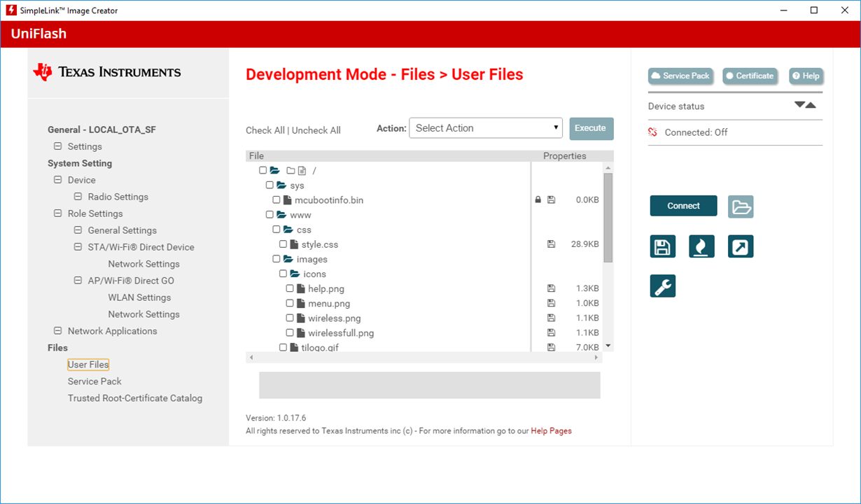Click the horizontal scrollbar right arrow
Screen dimensions: 861x504
click(x=596, y=358)
